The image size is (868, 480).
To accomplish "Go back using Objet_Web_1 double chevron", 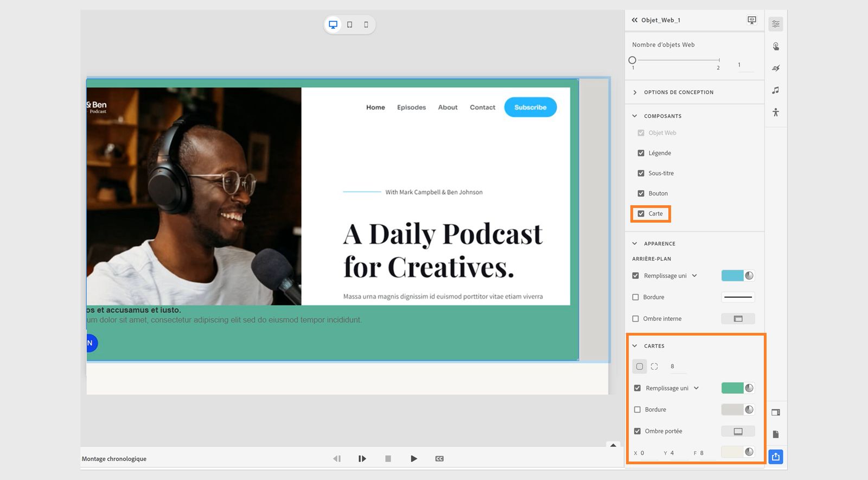I will (634, 20).
